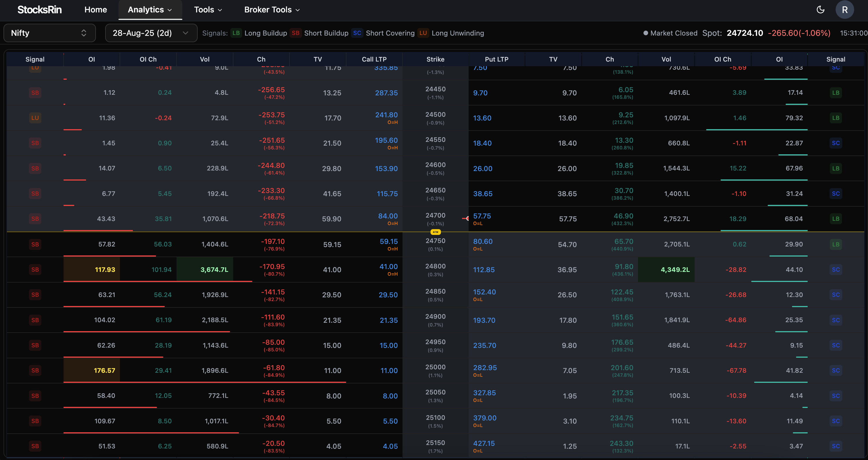868x460 pixels.
Task: Click the spot price 24724.10
Action: 745,33
